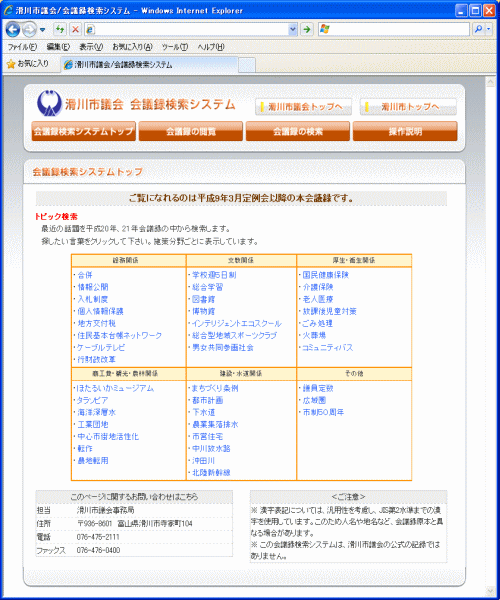
Task: Open the recent pages dropdown beside Forward
Action: coord(42,29)
